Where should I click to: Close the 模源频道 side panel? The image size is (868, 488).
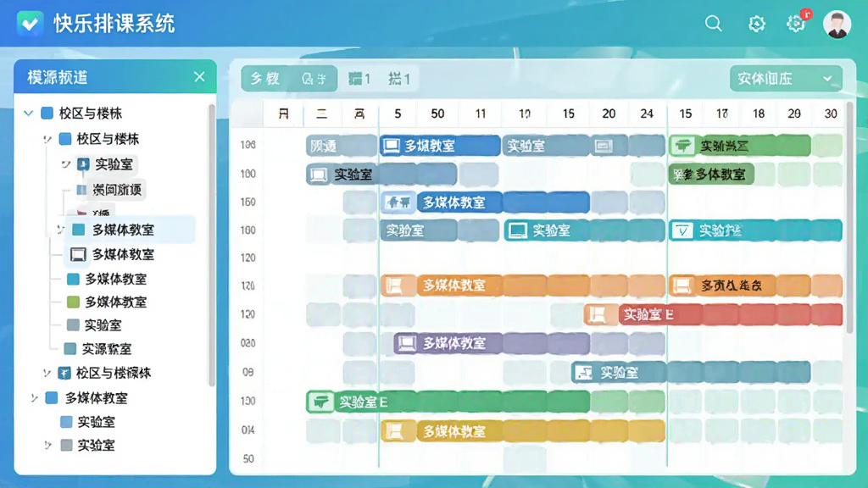199,77
